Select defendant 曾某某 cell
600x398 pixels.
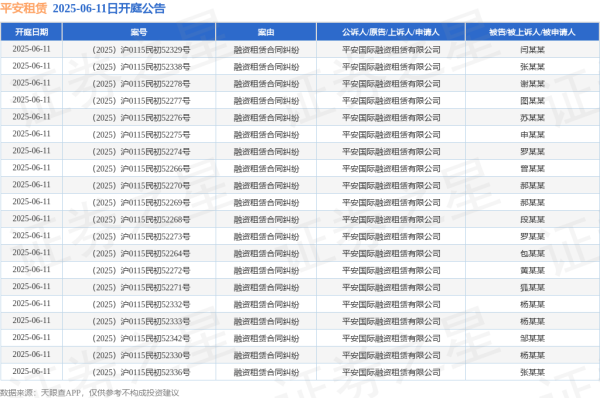coord(532,168)
